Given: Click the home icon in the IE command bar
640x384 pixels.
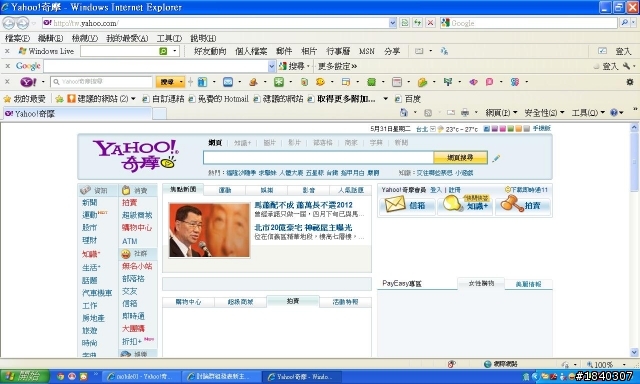Looking at the screenshot, I should pos(404,112).
